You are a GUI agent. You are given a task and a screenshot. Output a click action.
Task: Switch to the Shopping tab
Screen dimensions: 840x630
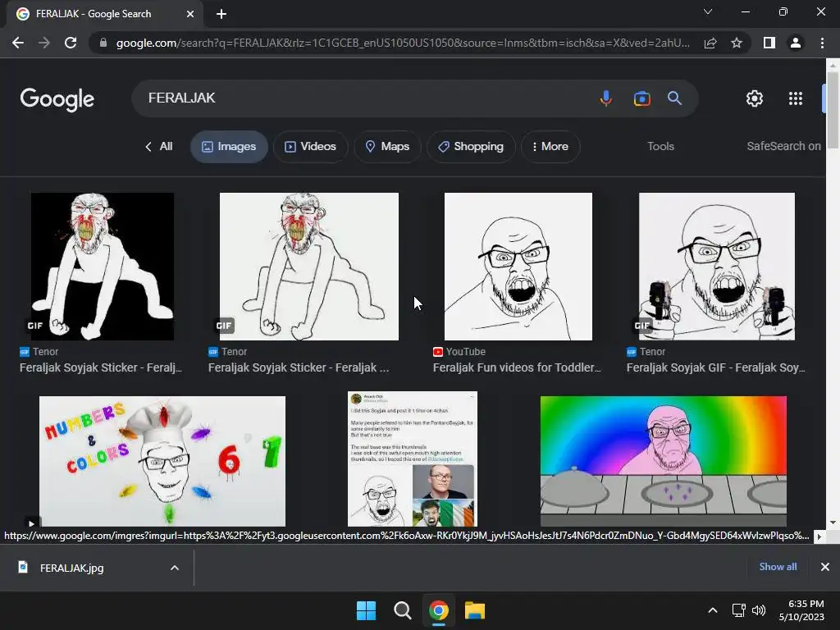pyautogui.click(x=471, y=146)
